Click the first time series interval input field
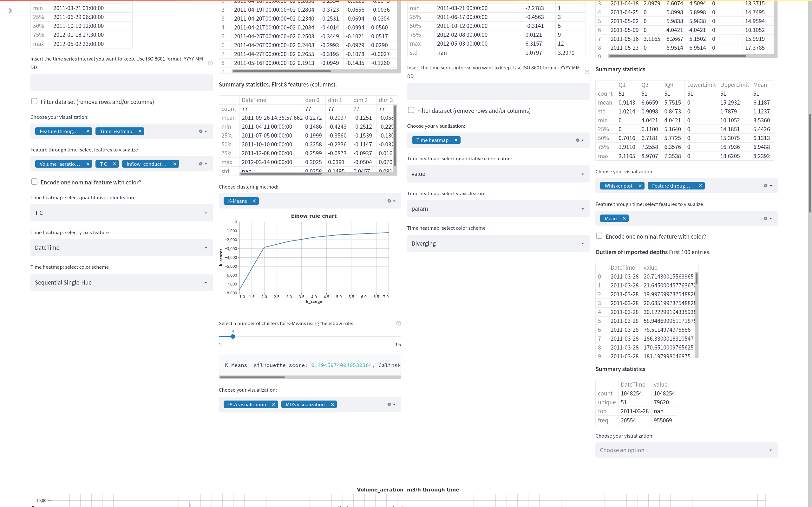The height and width of the screenshot is (507, 812). (x=121, y=82)
